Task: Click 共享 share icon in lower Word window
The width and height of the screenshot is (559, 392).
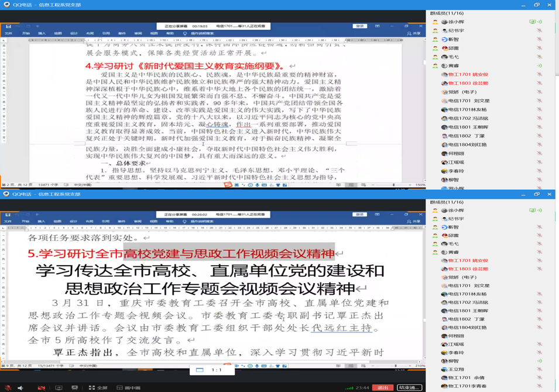Action: pyautogui.click(x=414, y=222)
